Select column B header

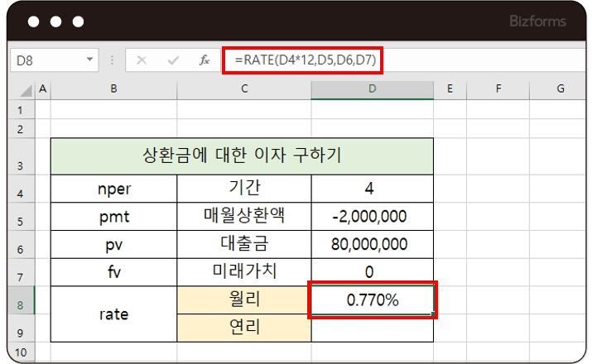pyautogui.click(x=113, y=89)
